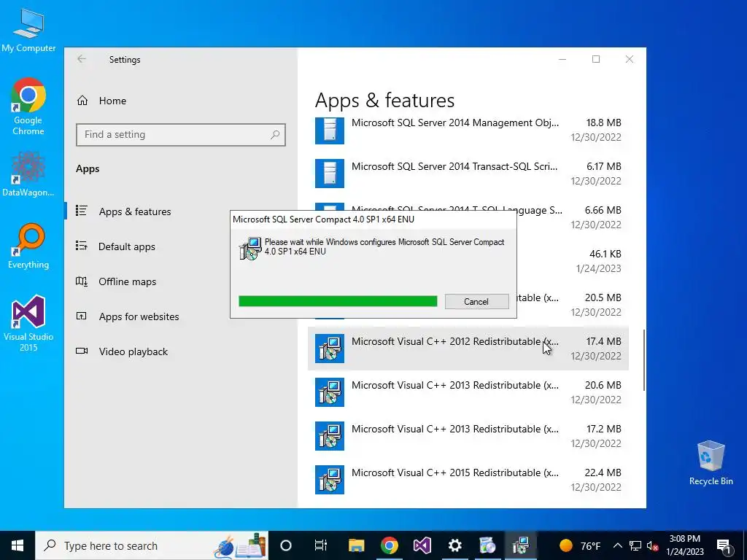
Task: Open Everything search desktop shortcut
Action: pos(28,246)
